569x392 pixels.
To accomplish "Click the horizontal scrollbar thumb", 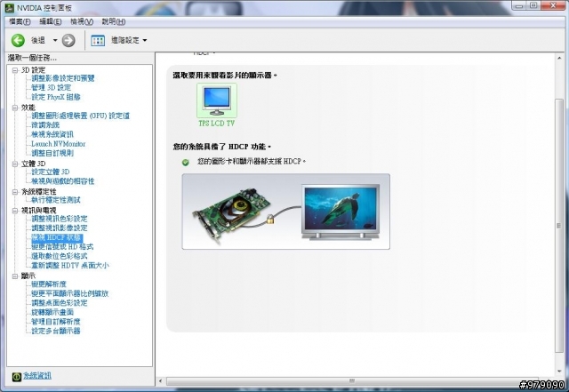I will click(352, 381).
